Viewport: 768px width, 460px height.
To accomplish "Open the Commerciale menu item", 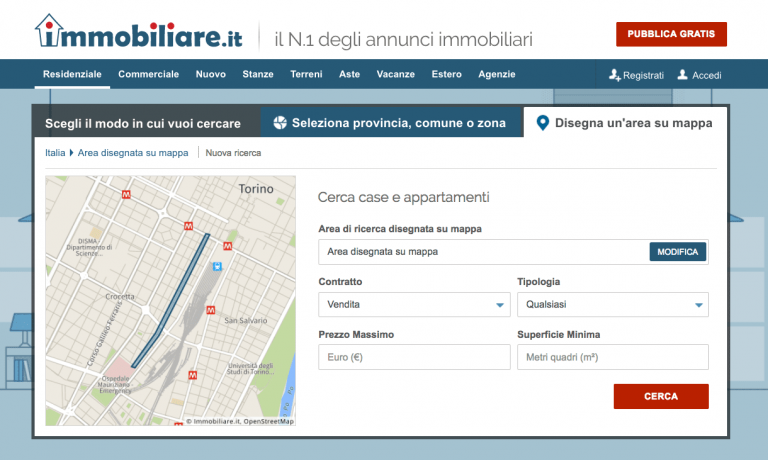I will 148,74.
